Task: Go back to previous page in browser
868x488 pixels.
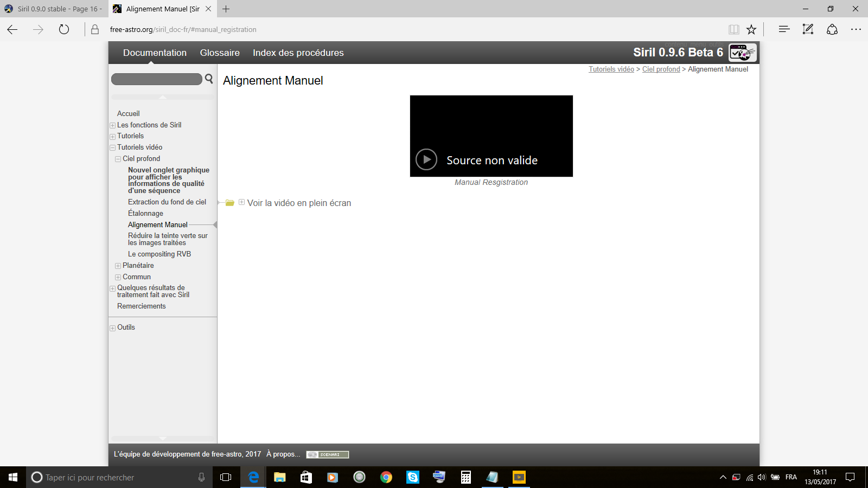Action: pyautogui.click(x=12, y=29)
